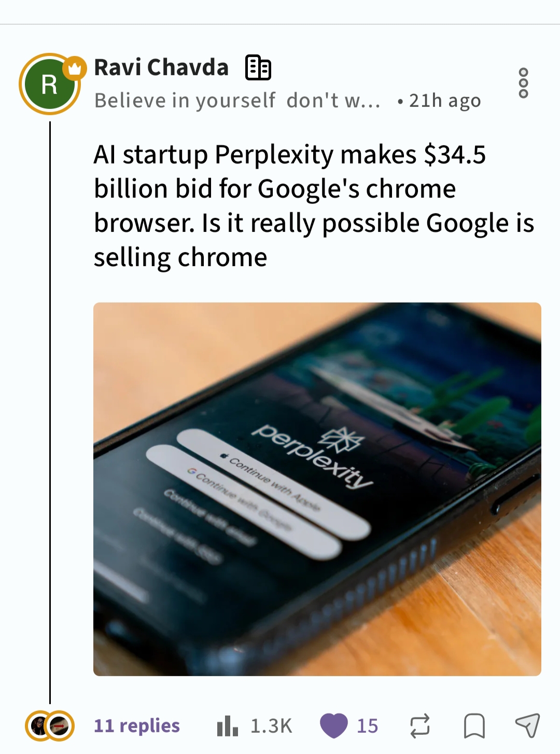The image size is (560, 754).
Task: View the 11 replies thread
Action: click(137, 725)
